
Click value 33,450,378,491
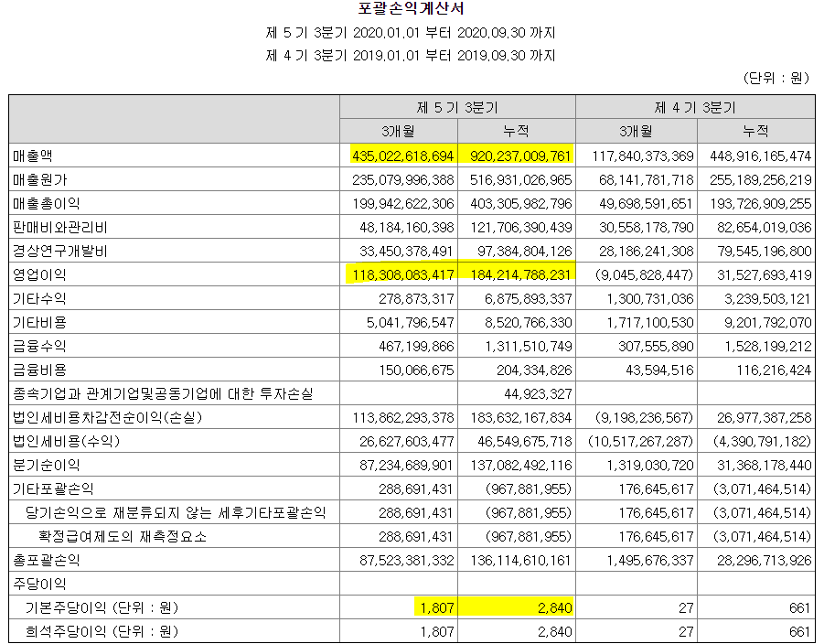[x=407, y=251]
